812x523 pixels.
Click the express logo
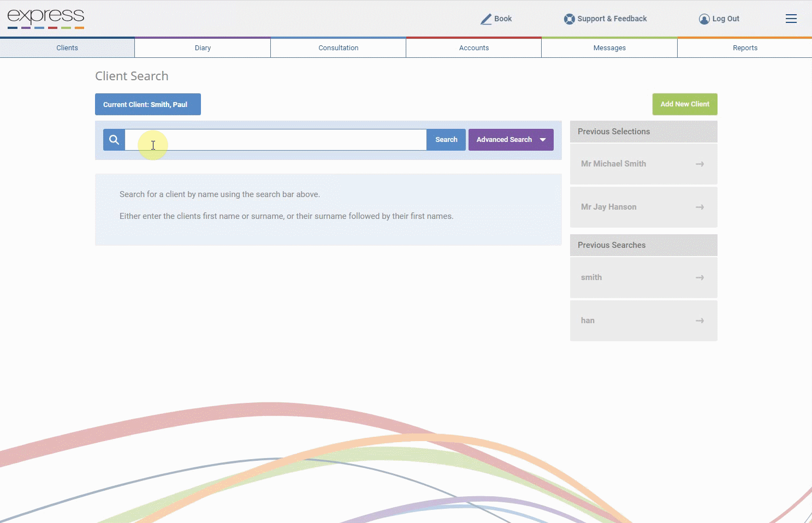click(x=46, y=19)
